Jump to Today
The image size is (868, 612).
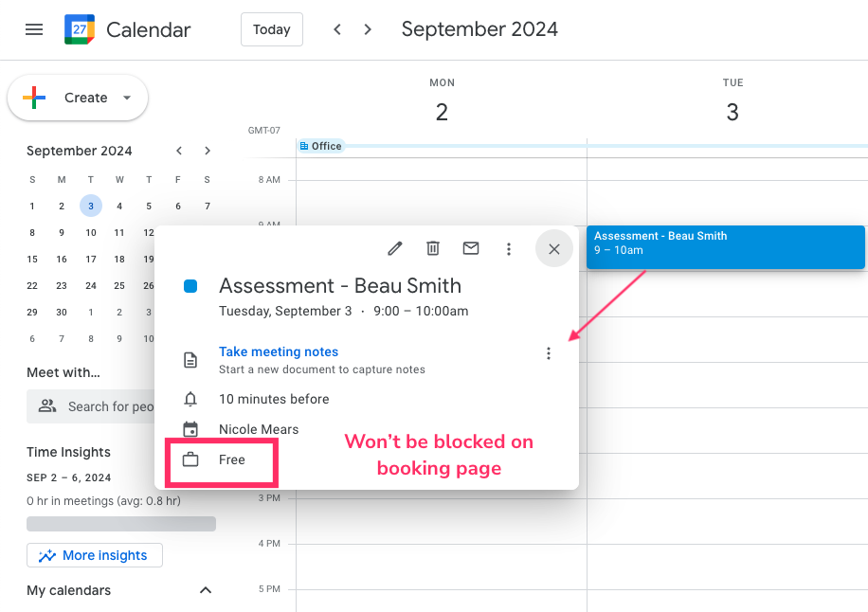(x=271, y=29)
